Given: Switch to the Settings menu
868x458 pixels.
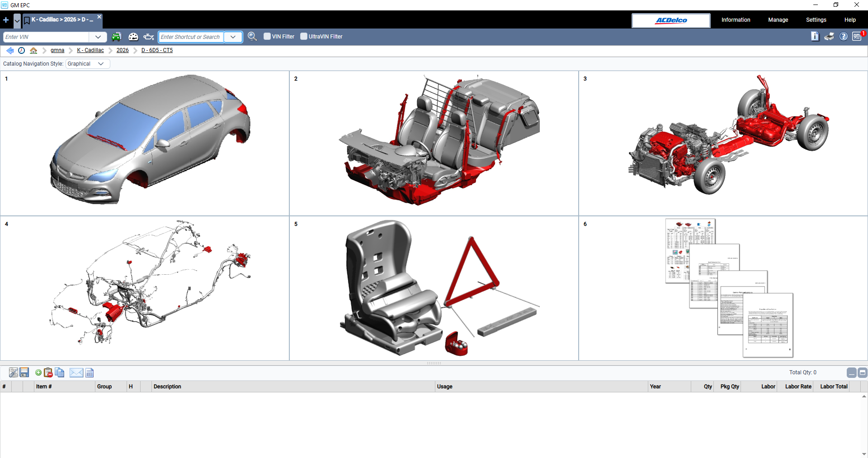Looking at the screenshot, I should pyautogui.click(x=816, y=20).
